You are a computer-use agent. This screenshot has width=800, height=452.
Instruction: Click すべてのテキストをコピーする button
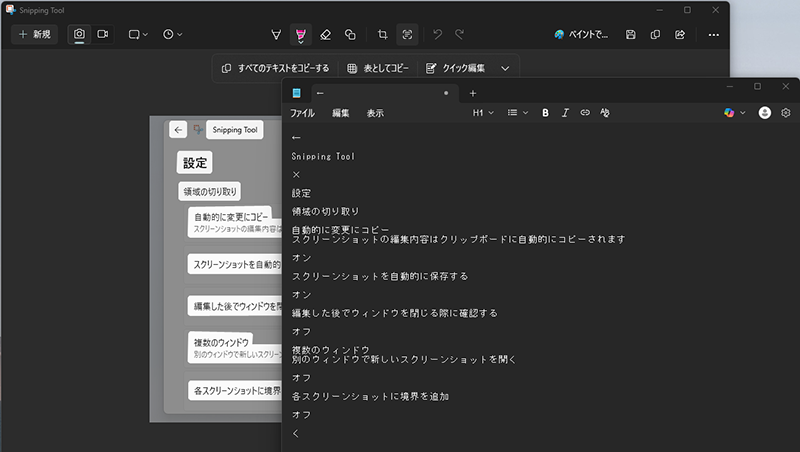(276, 68)
